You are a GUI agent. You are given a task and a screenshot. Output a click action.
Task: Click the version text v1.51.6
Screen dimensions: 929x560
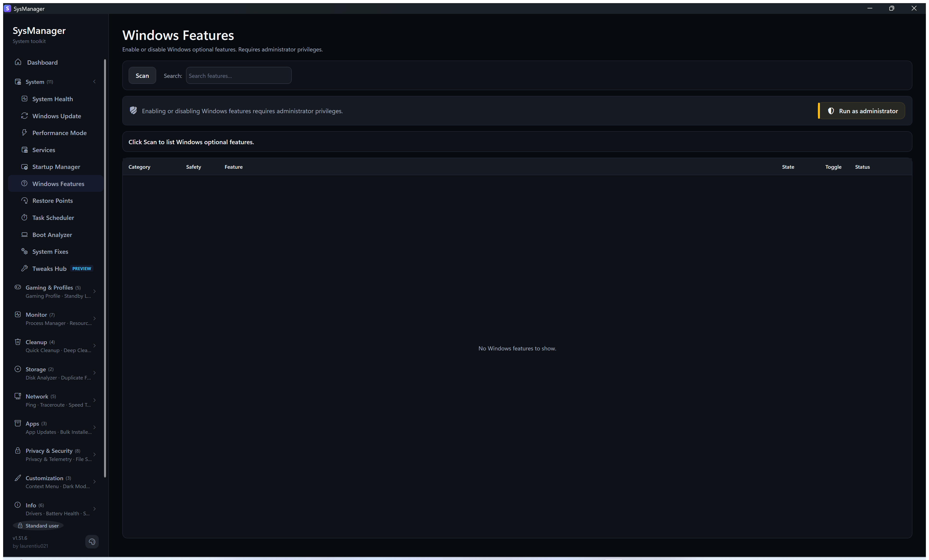pyautogui.click(x=20, y=538)
